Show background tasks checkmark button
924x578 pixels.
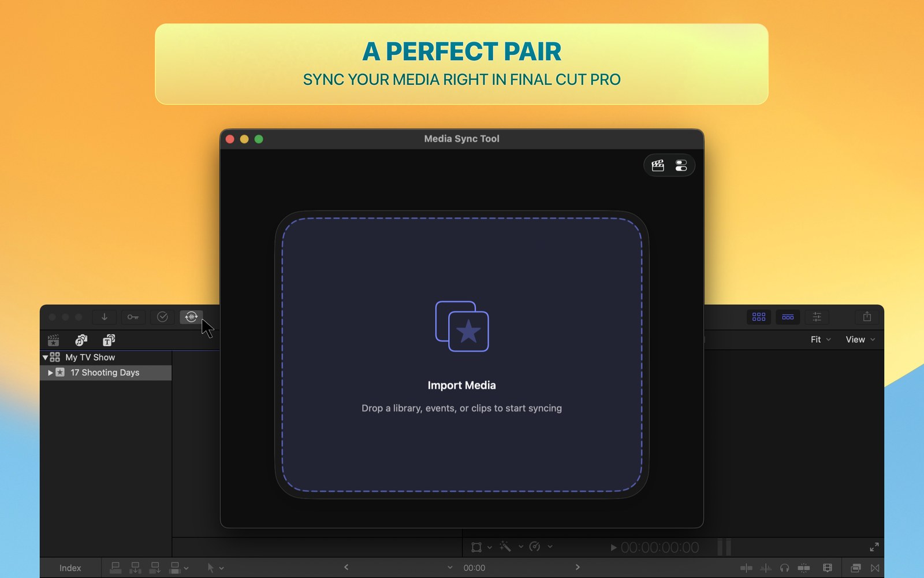162,317
